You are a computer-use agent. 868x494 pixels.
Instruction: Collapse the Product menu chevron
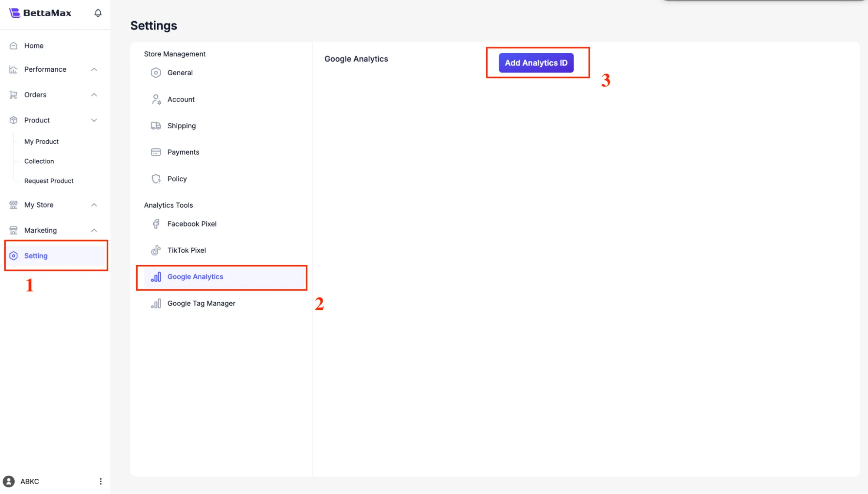tap(94, 120)
